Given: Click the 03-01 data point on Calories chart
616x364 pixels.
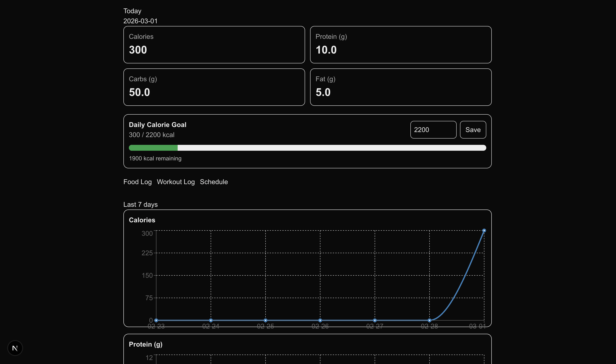Looking at the screenshot, I should click(x=484, y=230).
